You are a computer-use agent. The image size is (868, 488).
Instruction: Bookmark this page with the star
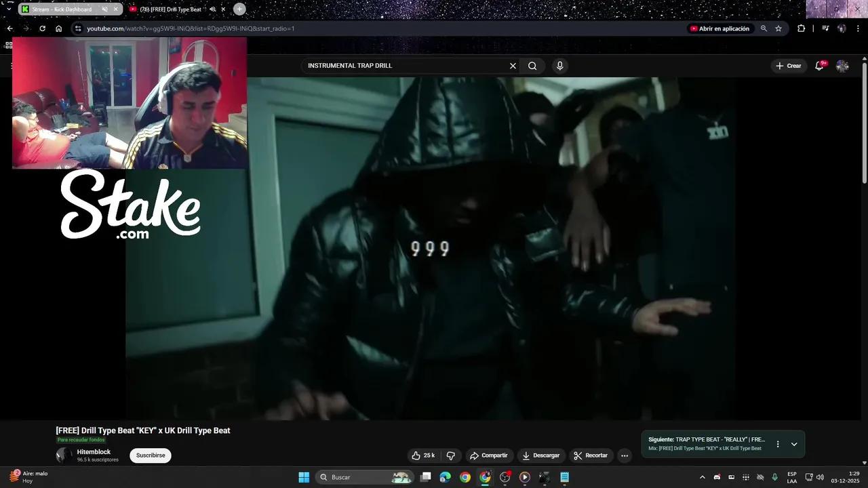pos(778,28)
